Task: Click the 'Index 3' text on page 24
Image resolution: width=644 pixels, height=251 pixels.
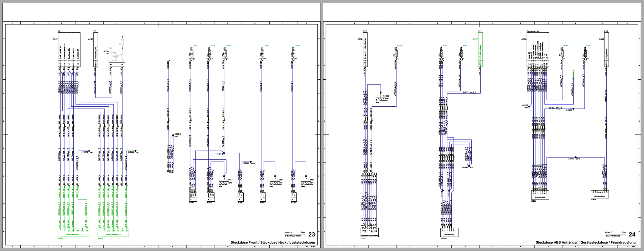Action: pyautogui.click(x=608, y=232)
